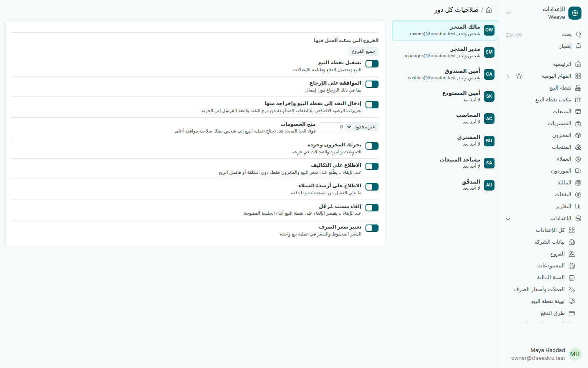Image resolution: width=588 pixels, height=368 pixels.
Task: Click the المبيعات sidebar icon
Action: [578, 112]
